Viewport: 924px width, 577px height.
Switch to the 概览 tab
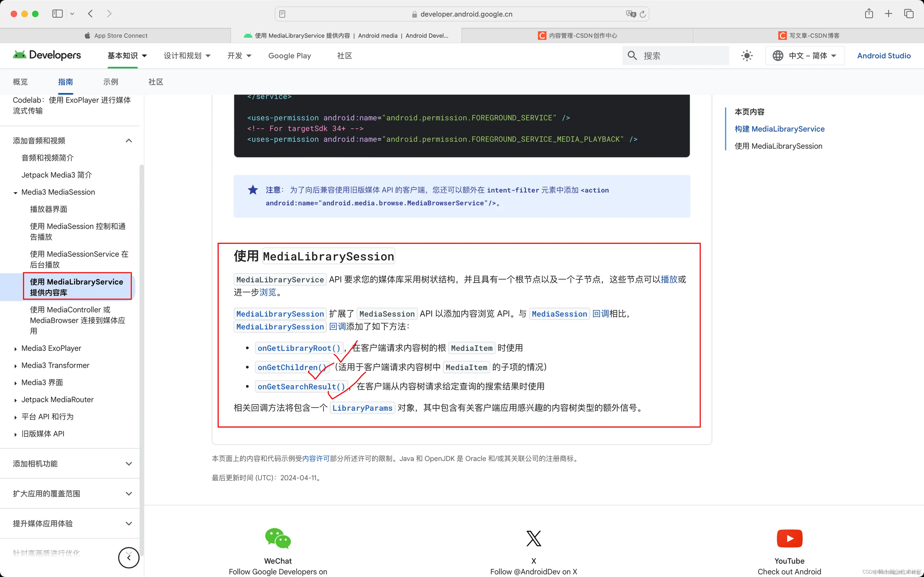pyautogui.click(x=20, y=82)
